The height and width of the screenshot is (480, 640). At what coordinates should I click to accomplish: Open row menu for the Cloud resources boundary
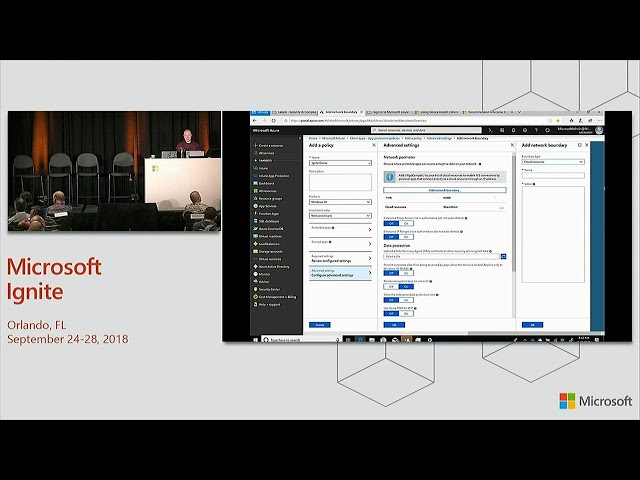click(x=502, y=208)
